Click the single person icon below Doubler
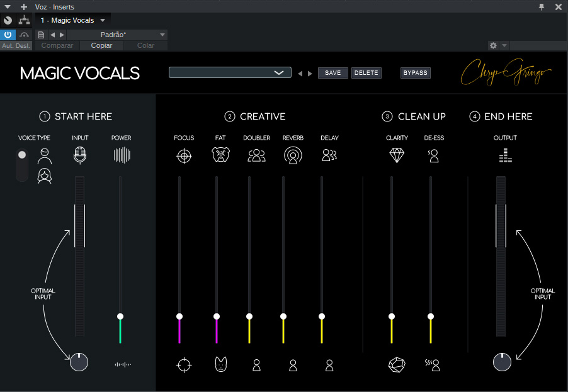This screenshot has width=568, height=392. 256,365
